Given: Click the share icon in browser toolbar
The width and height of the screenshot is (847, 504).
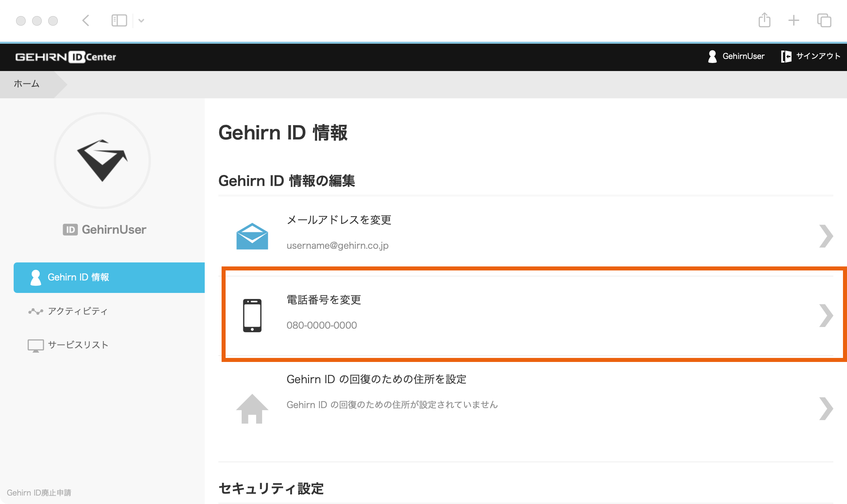Looking at the screenshot, I should coord(764,20).
